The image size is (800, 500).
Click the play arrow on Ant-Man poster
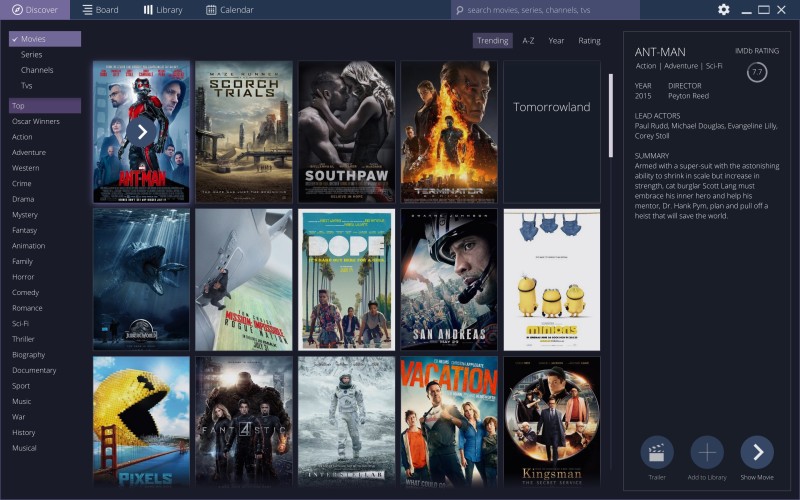[141, 132]
